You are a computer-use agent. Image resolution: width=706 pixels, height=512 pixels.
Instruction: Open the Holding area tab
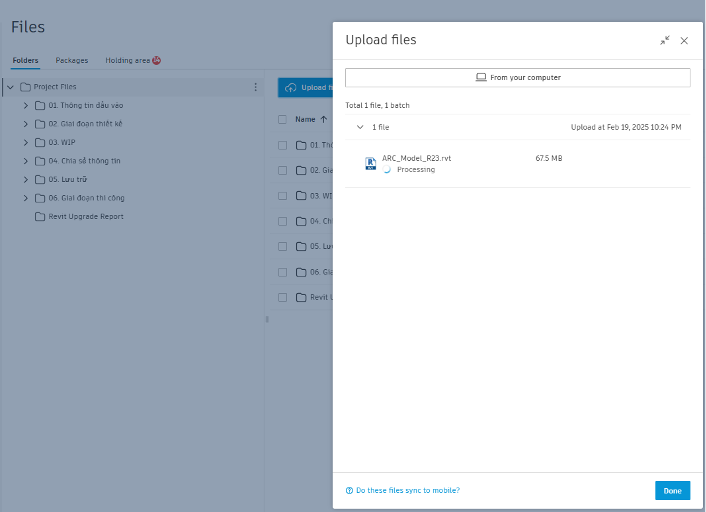click(127, 60)
